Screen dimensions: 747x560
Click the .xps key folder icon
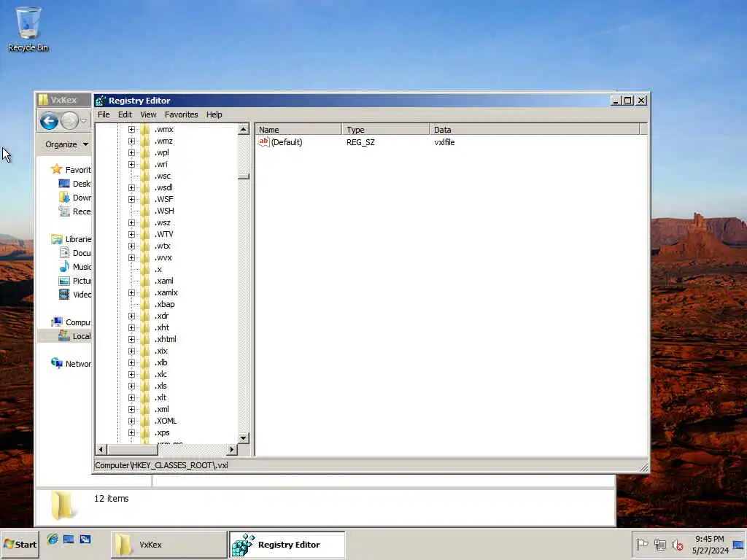145,433
